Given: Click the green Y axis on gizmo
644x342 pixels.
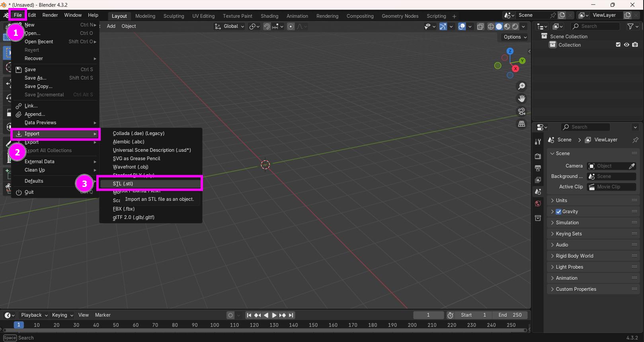Looking at the screenshot, I should (522, 61).
